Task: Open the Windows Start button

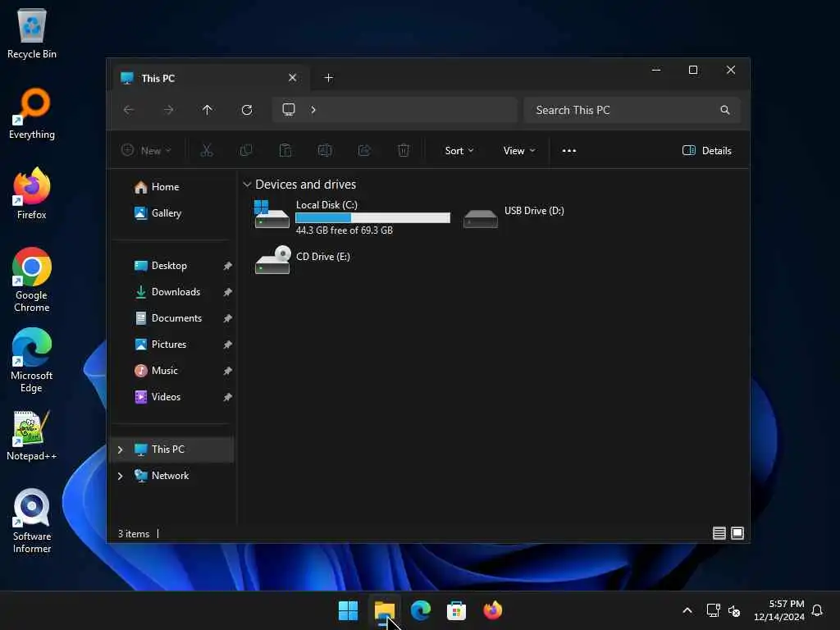Action: coord(348,610)
